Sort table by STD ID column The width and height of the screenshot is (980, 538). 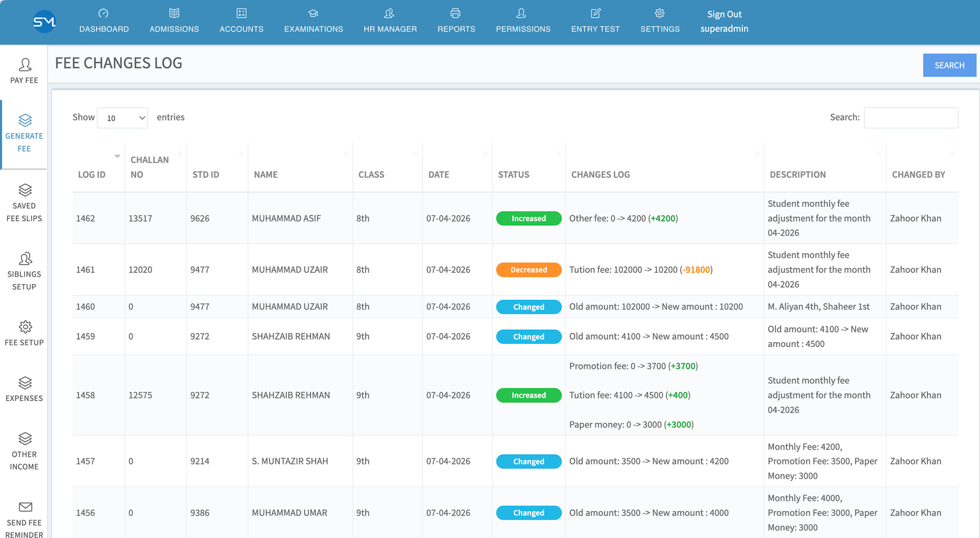(217, 167)
